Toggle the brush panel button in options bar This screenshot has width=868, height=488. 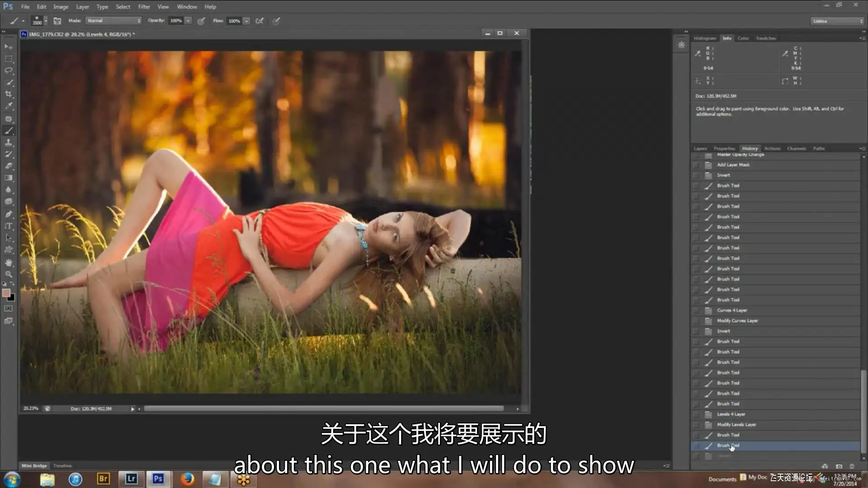57,21
